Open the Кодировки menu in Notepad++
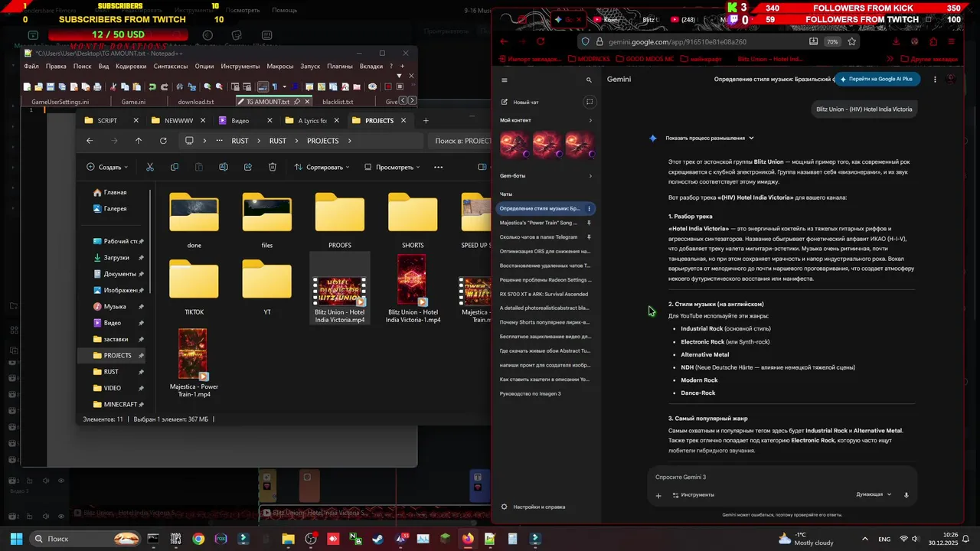The image size is (980, 551). [131, 67]
